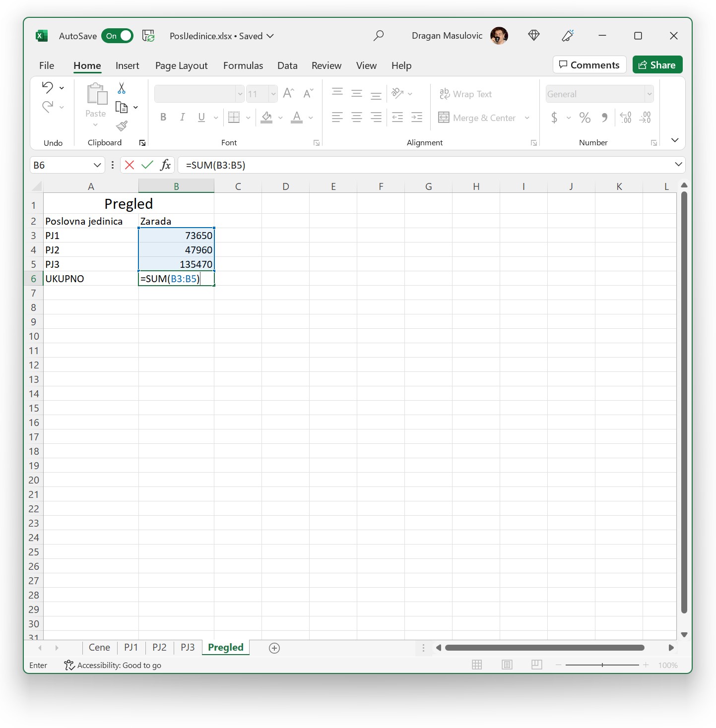The image size is (716, 728).
Task: Click the Redo arrow icon
Action: pyautogui.click(x=48, y=107)
